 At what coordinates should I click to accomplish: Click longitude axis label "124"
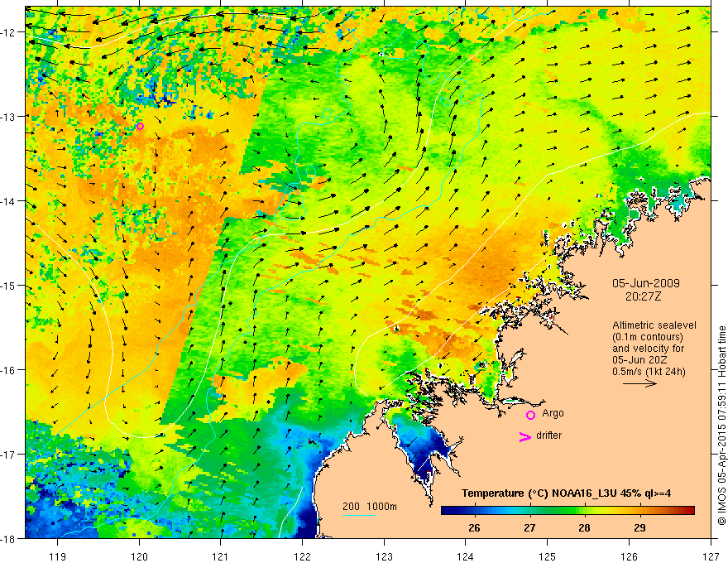466,556
